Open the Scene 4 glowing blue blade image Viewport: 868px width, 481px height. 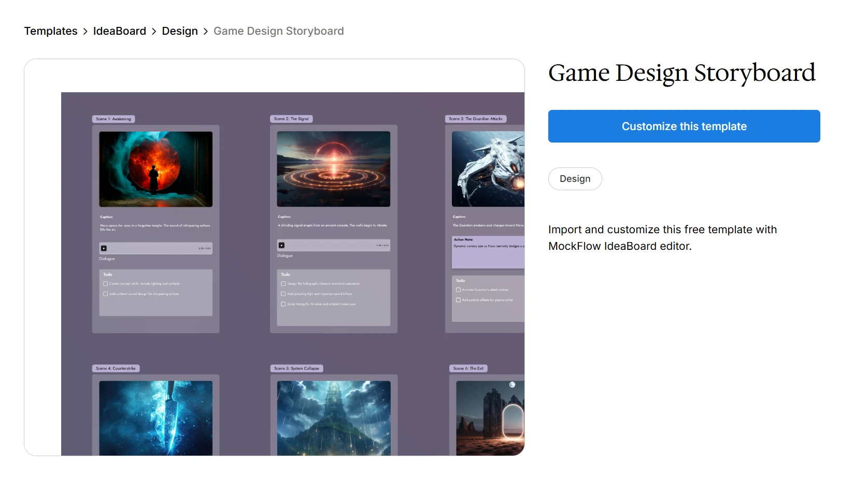(156, 418)
